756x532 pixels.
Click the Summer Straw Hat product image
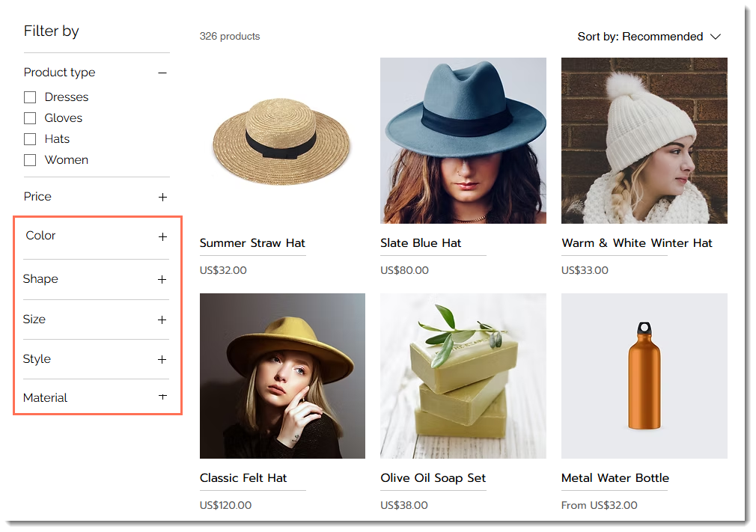click(x=282, y=141)
